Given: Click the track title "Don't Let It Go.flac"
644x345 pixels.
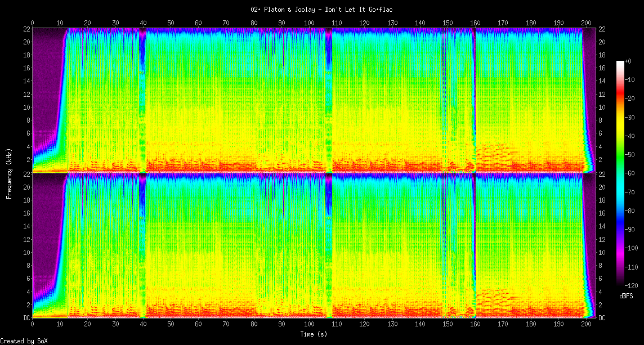Looking at the screenshot, I should click(321, 10).
